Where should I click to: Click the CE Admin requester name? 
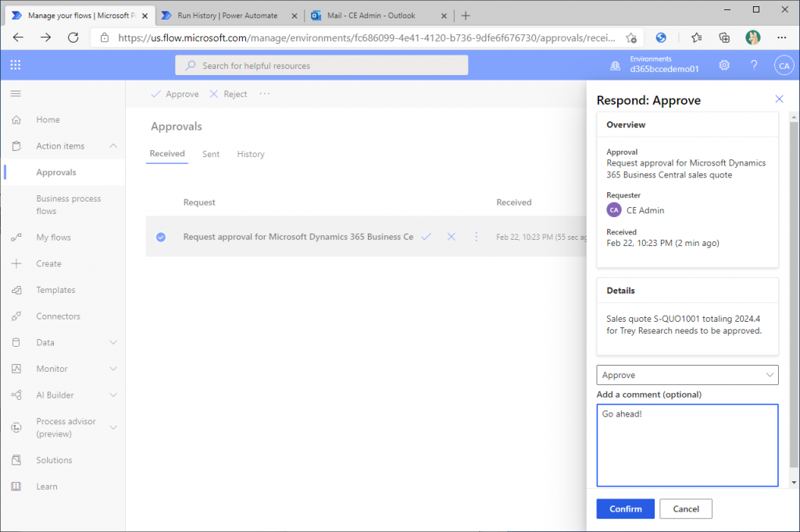point(645,210)
